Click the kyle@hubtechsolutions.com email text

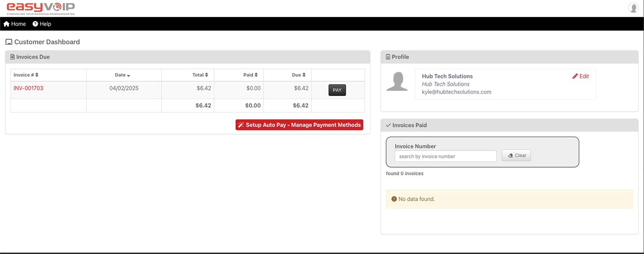(456, 92)
